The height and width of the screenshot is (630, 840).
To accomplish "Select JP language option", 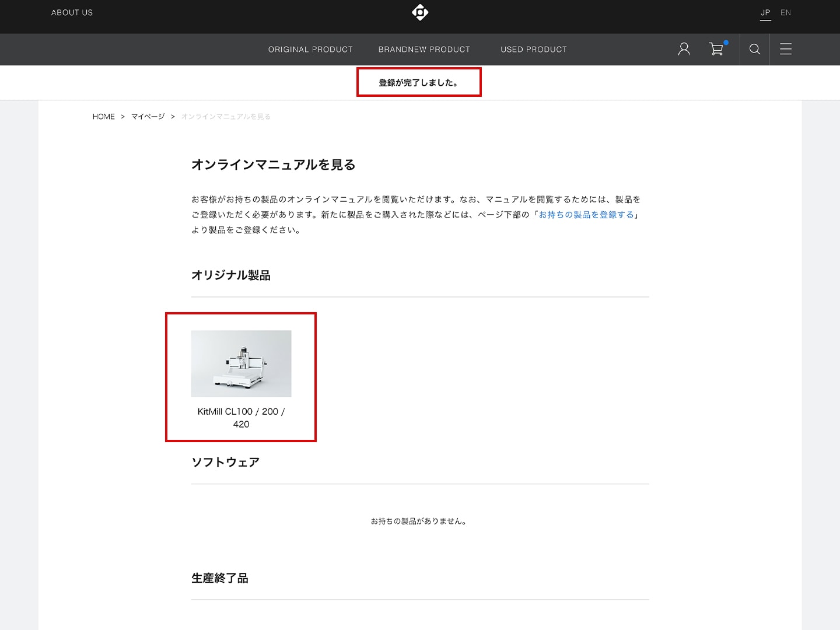I will [765, 12].
